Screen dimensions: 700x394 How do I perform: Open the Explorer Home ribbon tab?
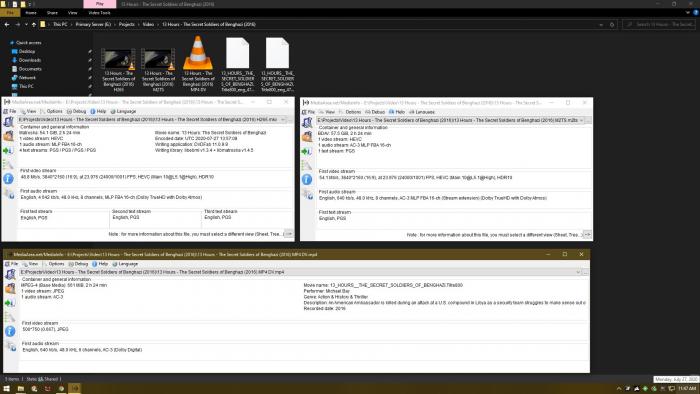coord(31,13)
